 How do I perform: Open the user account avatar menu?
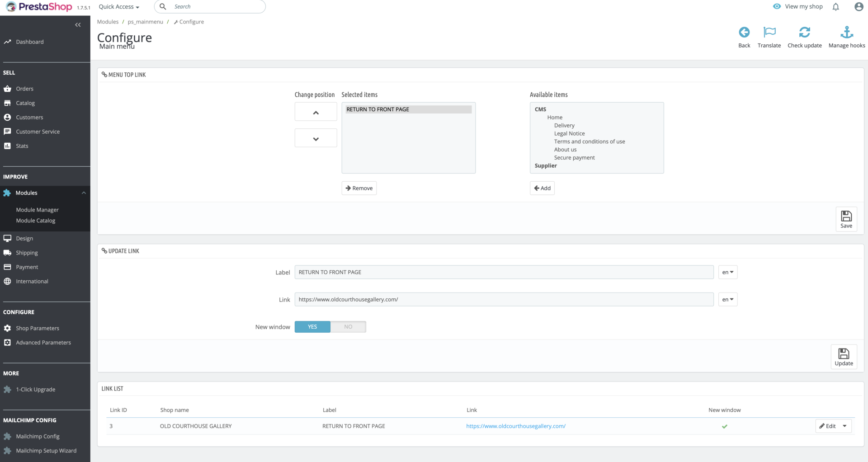(x=859, y=7)
